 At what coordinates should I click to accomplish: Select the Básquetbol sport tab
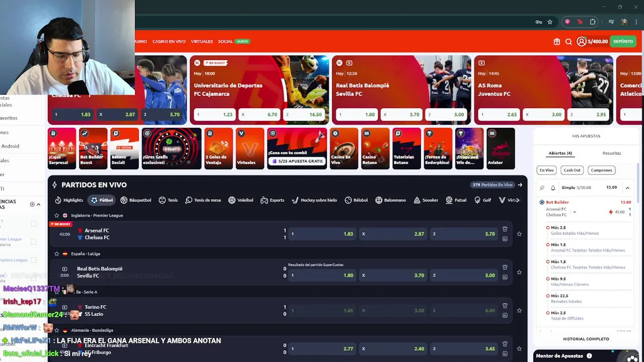[x=136, y=200]
